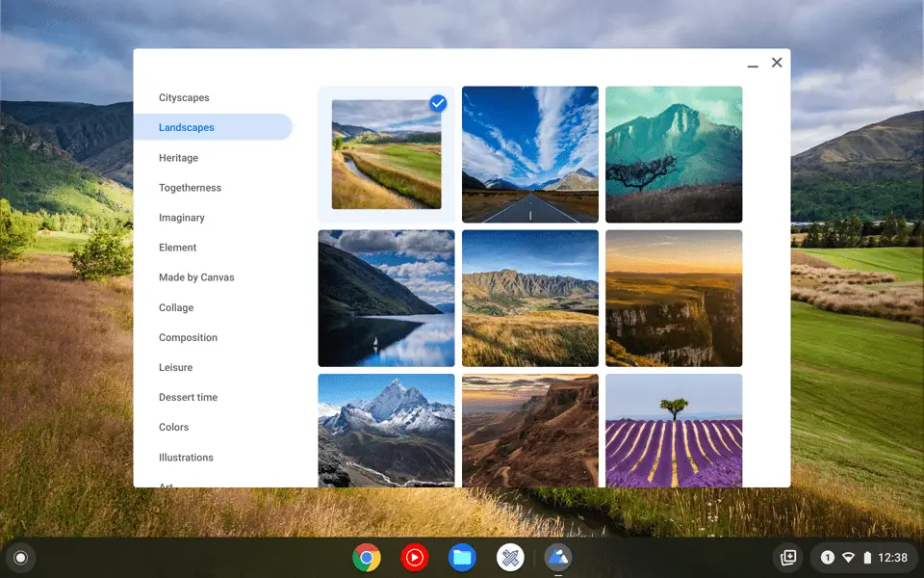924x578 pixels.
Task: Open Chrome from the shelf
Action: pos(366,557)
